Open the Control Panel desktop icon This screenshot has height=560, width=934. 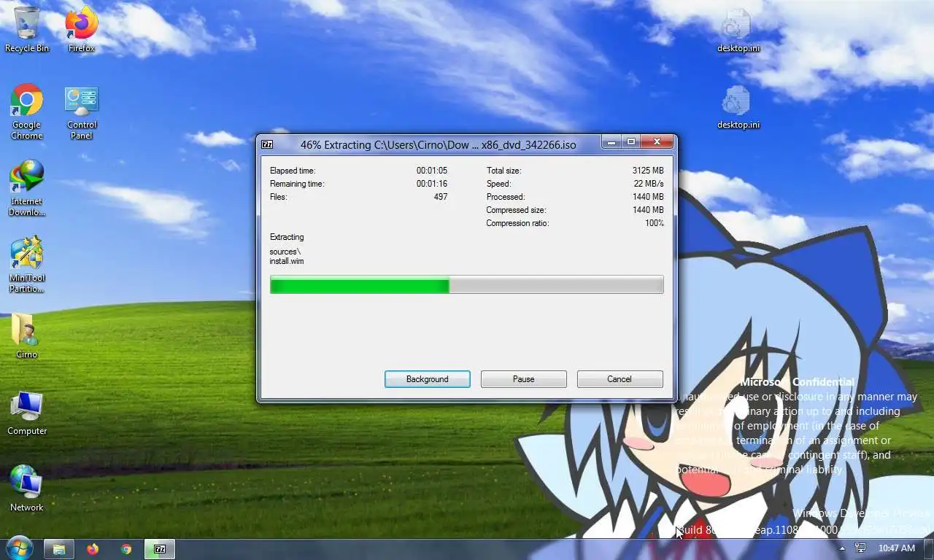82,112
